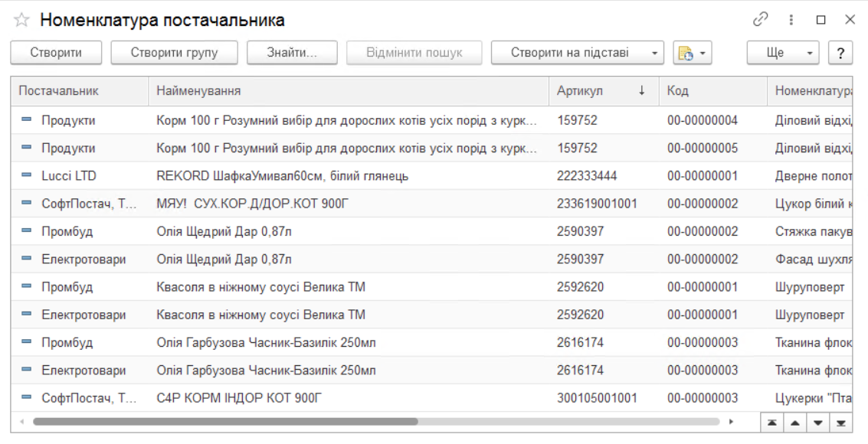Add window to favorites with star icon
This screenshot has height=444, width=868.
pyautogui.click(x=21, y=21)
